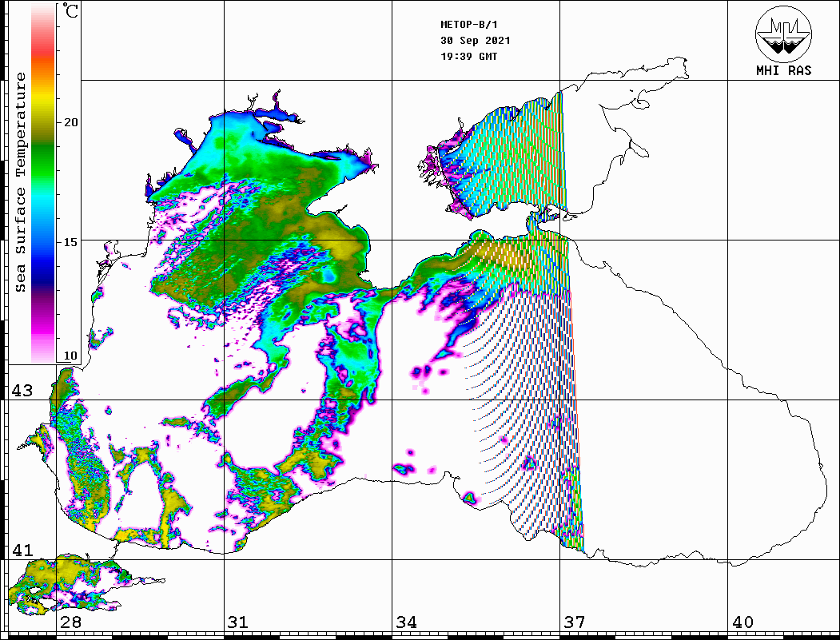Viewport: 840px width, 640px height.
Task: Click the latitude label 43
Action: click(22, 391)
